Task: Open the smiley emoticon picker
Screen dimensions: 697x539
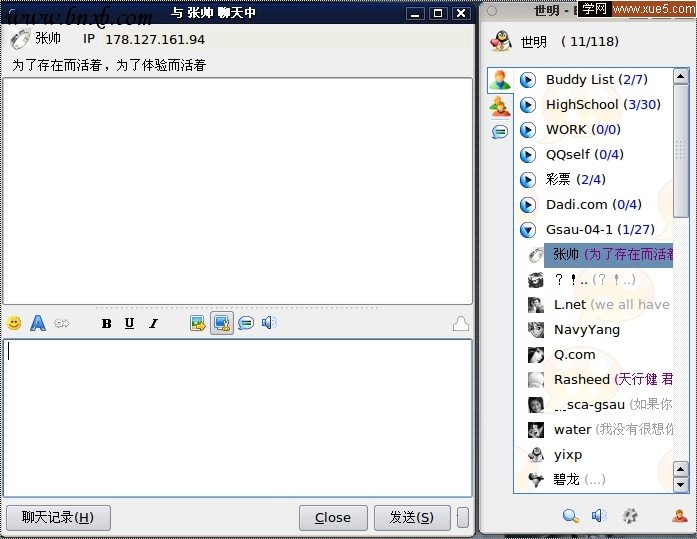Action: coord(14,323)
